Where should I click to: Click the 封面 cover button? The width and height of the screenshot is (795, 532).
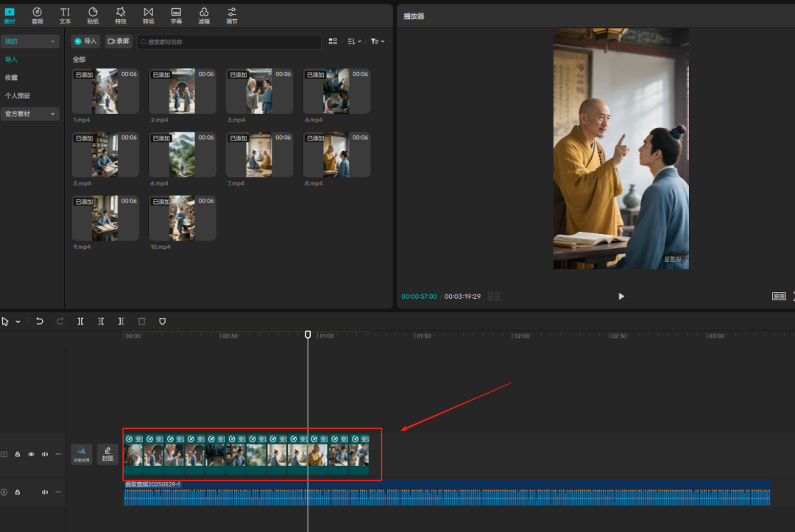(x=107, y=454)
